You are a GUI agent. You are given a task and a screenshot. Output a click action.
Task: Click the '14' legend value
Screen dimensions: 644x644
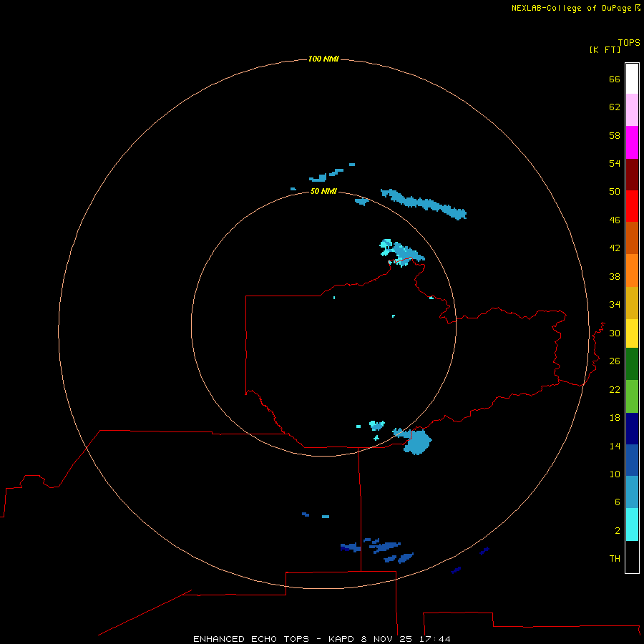615,446
